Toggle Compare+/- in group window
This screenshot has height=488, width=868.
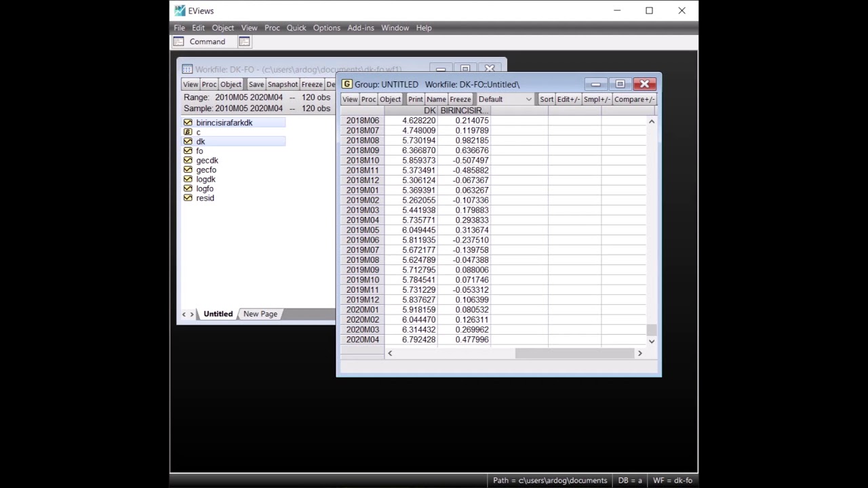(x=634, y=99)
